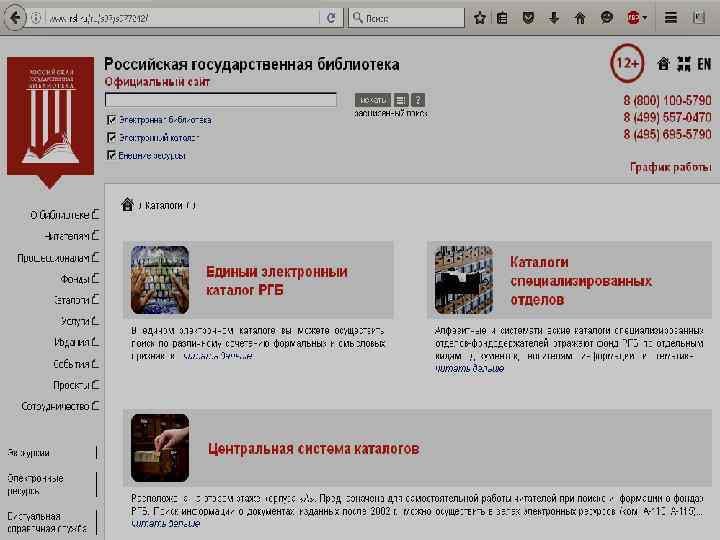Open the bookmarks list icon
The width and height of the screenshot is (720, 540).
tap(502, 18)
